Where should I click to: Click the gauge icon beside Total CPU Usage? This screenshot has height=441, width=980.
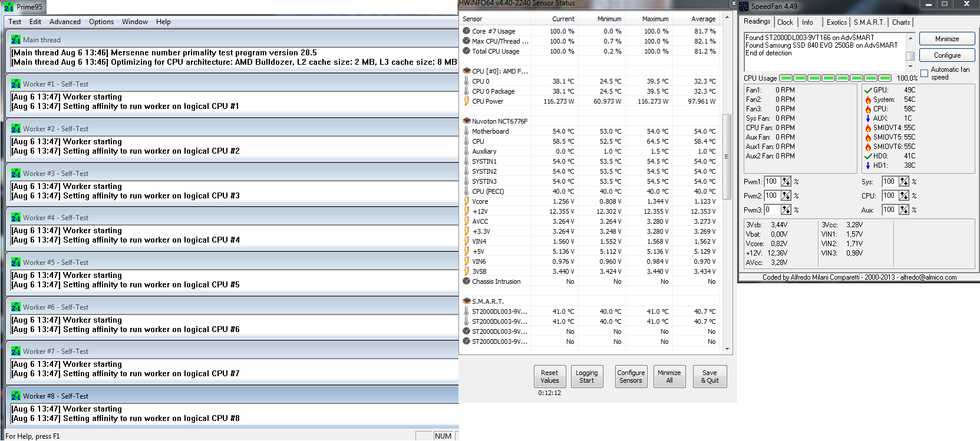coord(466,51)
